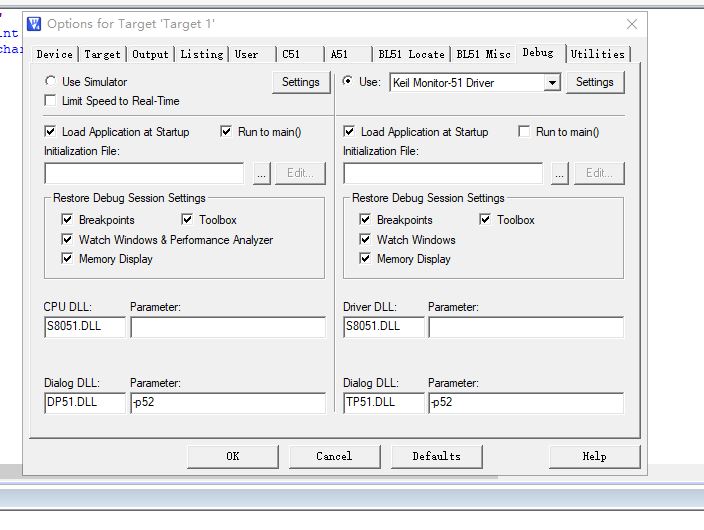
Task: Close the Options for Target dialog
Action: [x=632, y=24]
